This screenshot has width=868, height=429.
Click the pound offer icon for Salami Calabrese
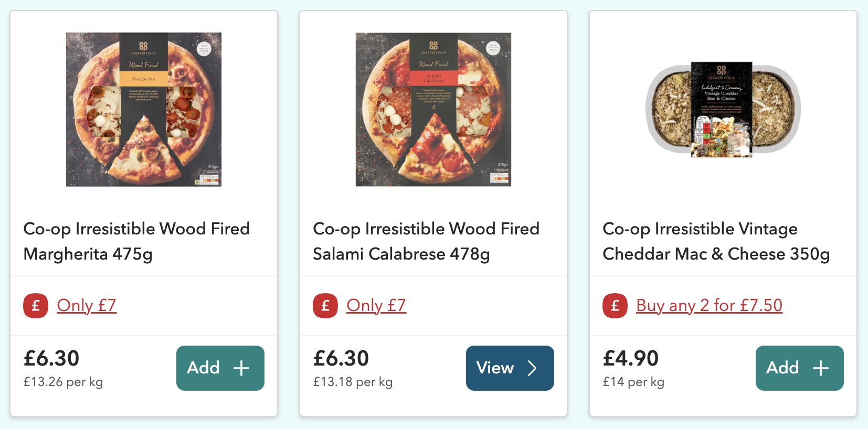click(325, 306)
